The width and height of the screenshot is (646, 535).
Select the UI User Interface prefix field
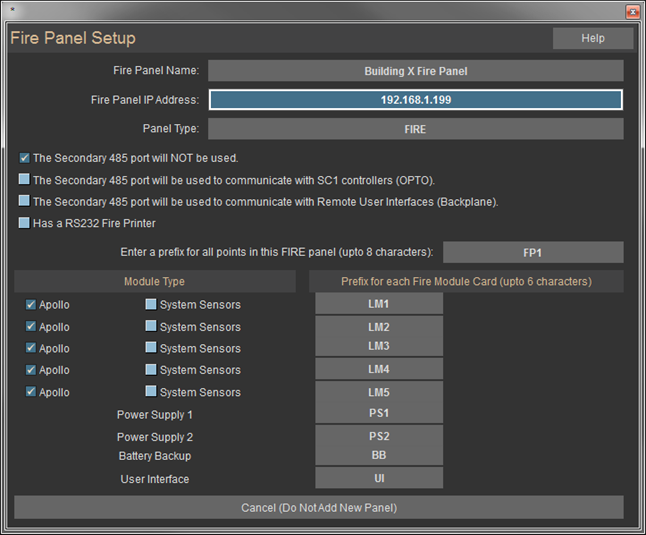pos(379,479)
